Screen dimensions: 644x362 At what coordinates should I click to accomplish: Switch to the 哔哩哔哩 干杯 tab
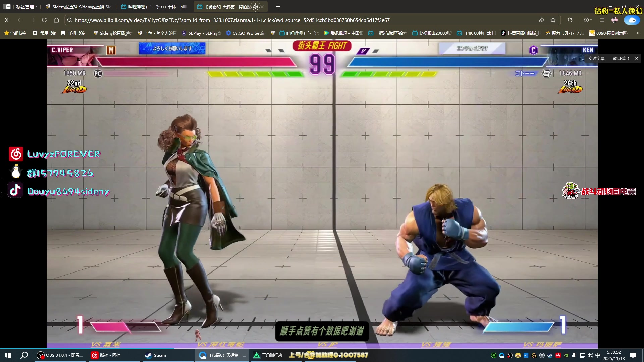(x=154, y=7)
